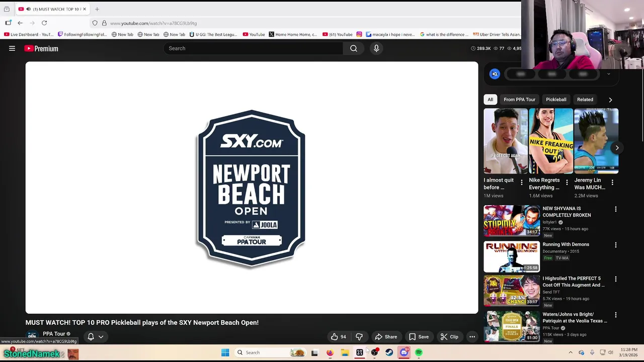The height and width of the screenshot is (362, 644).
Task: Like the video with thumbs up
Action: tap(338, 337)
